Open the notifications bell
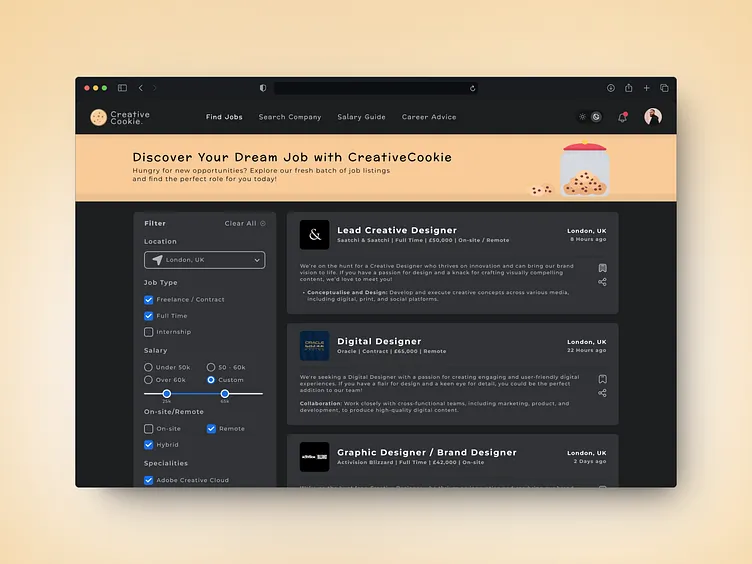Screen dimensions: 752x564 623,117
